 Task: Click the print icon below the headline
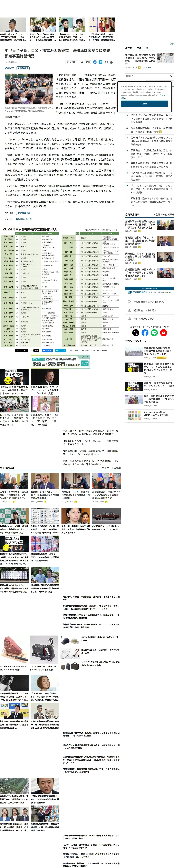(x=112, y=62)
